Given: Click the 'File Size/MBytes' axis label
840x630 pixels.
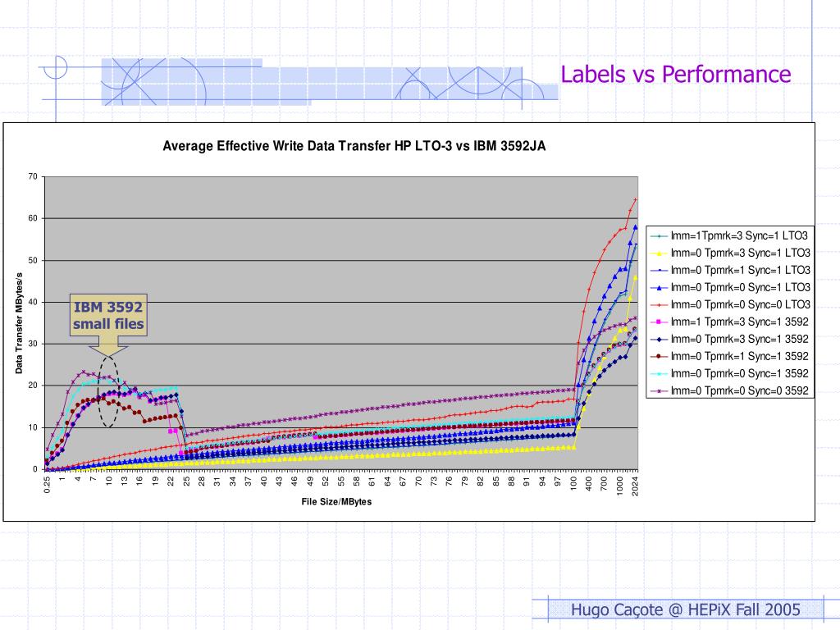Looking at the screenshot, I should tap(336, 502).
